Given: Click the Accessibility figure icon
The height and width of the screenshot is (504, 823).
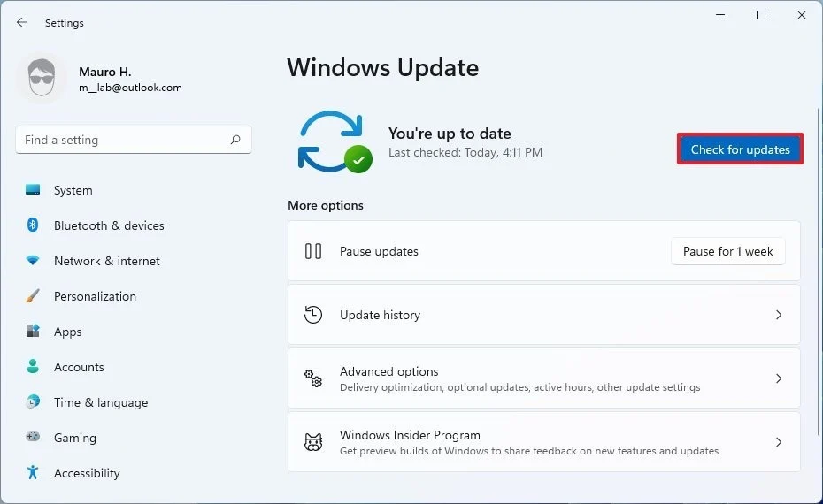Looking at the screenshot, I should [x=33, y=472].
